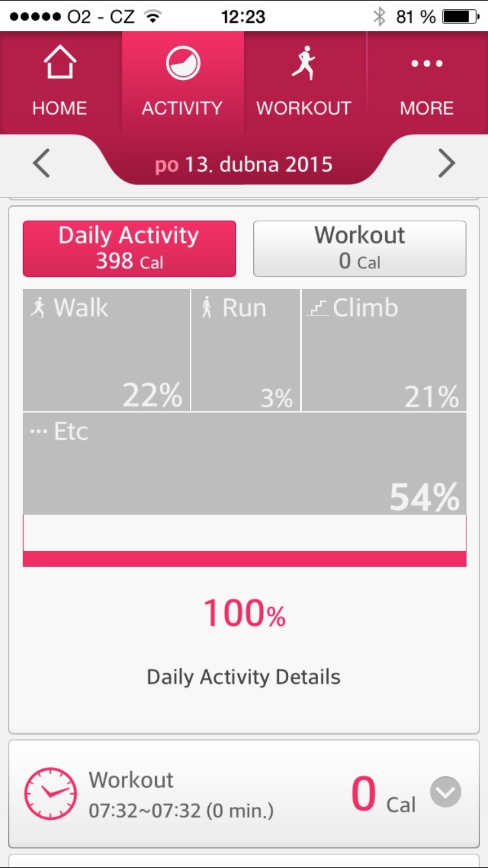
Task: Tap the Home house icon
Action: pos(59,64)
